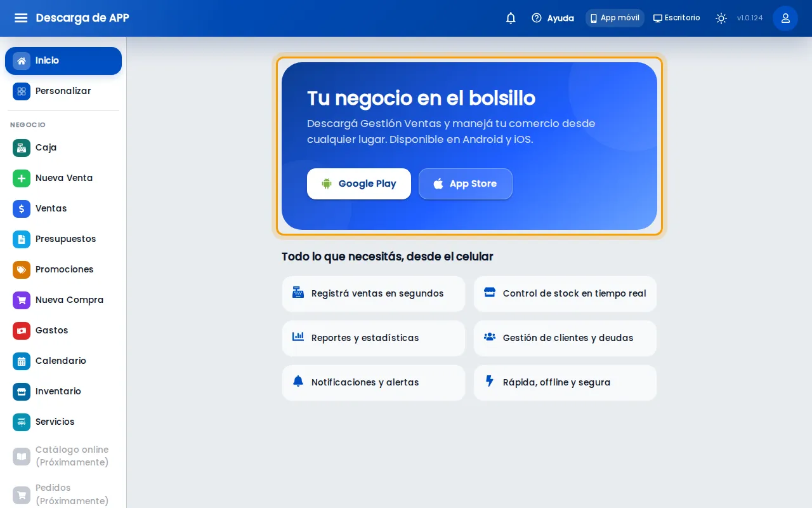Navigate to Presupuestos label
The height and width of the screenshot is (508, 812).
pos(66,239)
